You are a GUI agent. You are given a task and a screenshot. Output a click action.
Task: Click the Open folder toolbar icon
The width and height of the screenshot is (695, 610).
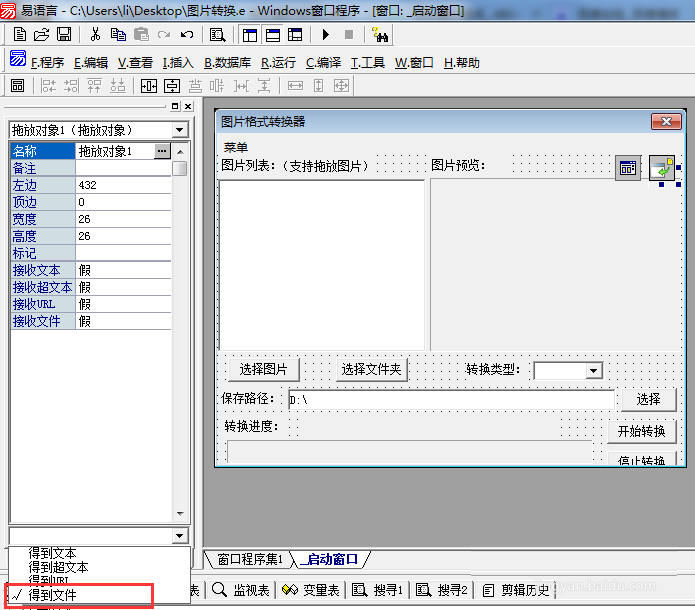[x=41, y=34]
